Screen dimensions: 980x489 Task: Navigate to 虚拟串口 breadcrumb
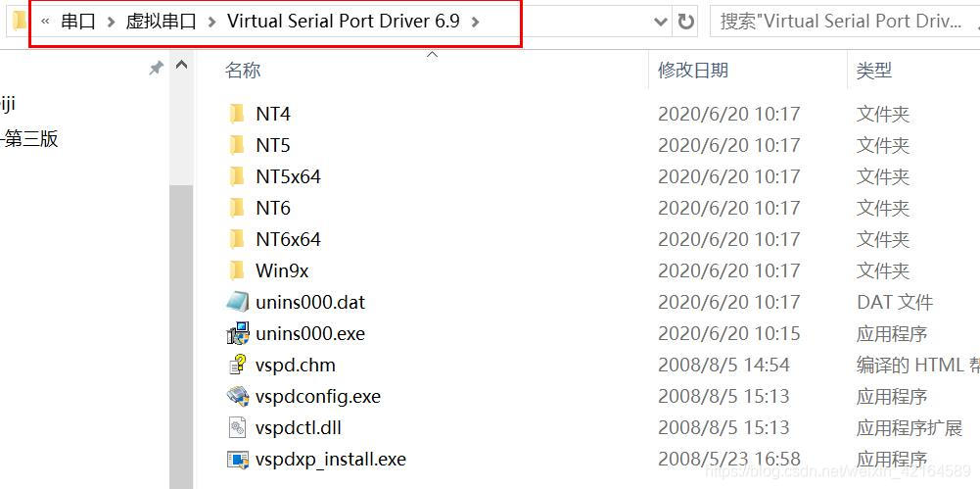click(162, 22)
